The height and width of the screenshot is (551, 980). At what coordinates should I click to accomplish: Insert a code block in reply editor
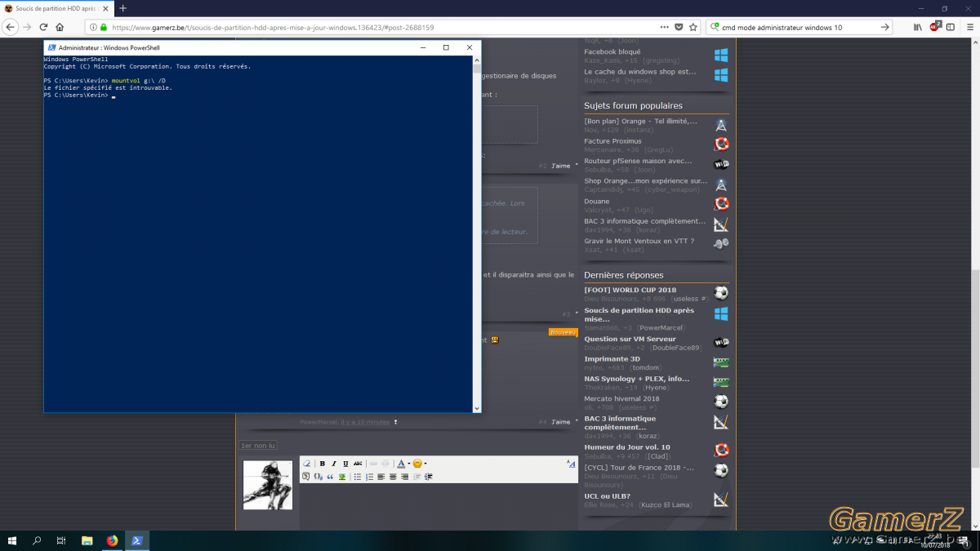[x=318, y=477]
